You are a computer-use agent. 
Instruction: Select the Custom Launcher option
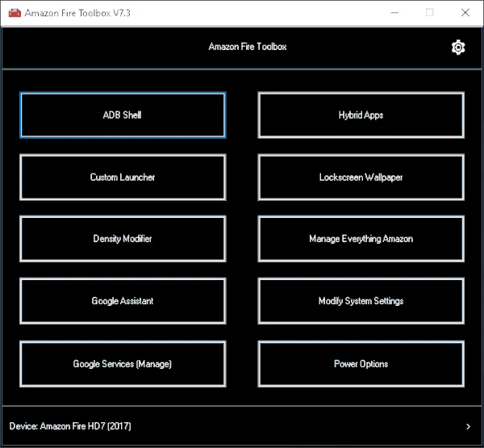pos(123,178)
